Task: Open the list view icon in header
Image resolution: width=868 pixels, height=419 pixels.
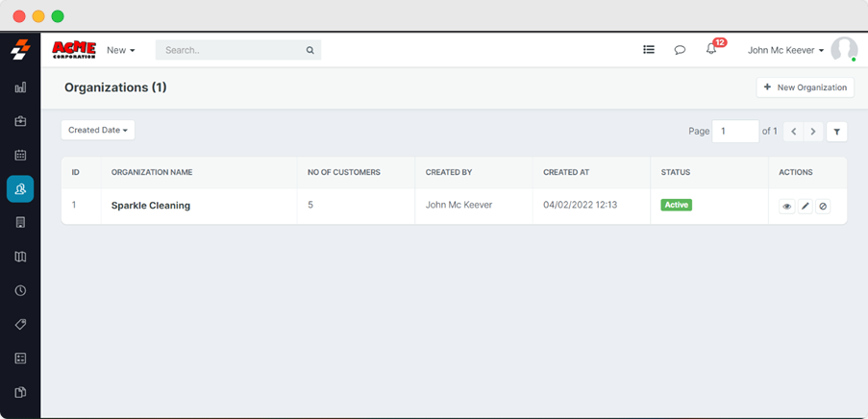Action: (649, 50)
